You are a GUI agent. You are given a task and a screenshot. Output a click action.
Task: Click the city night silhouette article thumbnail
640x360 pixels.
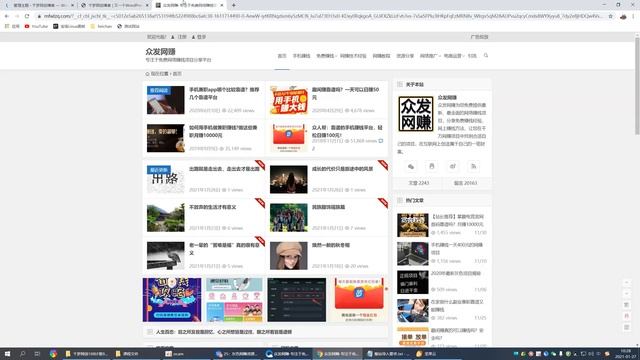[289, 179]
